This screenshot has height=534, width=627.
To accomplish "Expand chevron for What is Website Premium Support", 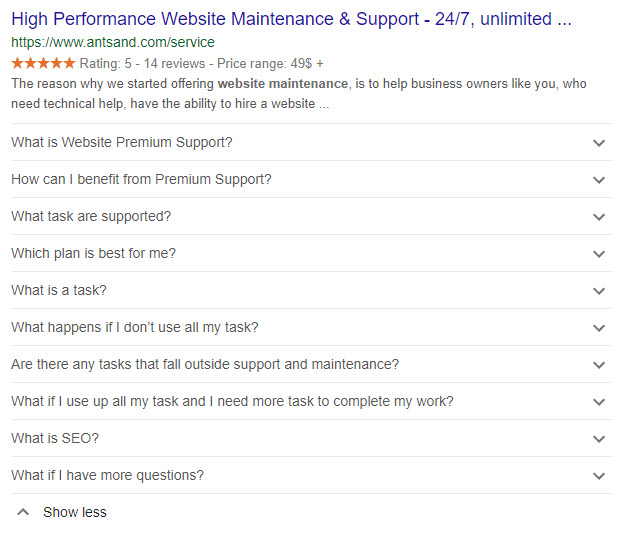I will coord(599,143).
